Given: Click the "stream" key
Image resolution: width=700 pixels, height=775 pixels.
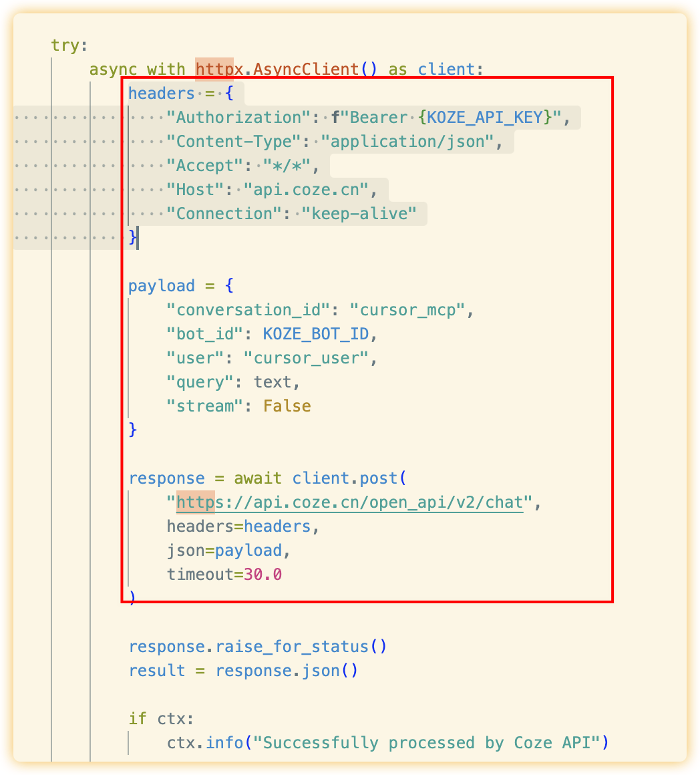Looking at the screenshot, I should (205, 406).
